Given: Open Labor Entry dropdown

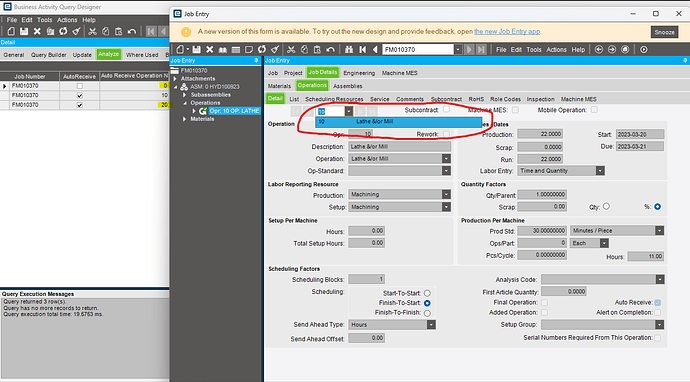Looking at the screenshot, I should [600, 171].
